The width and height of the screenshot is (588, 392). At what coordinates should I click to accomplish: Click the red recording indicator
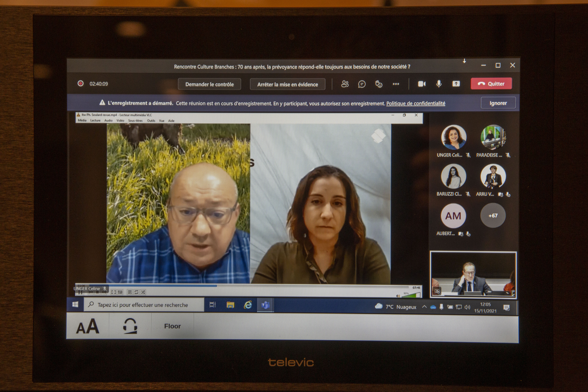[x=80, y=83]
